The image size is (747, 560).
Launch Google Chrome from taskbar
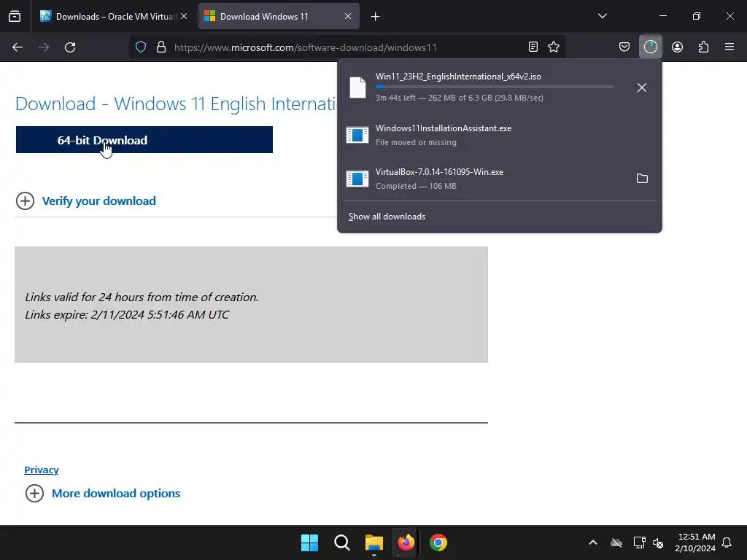(x=438, y=542)
